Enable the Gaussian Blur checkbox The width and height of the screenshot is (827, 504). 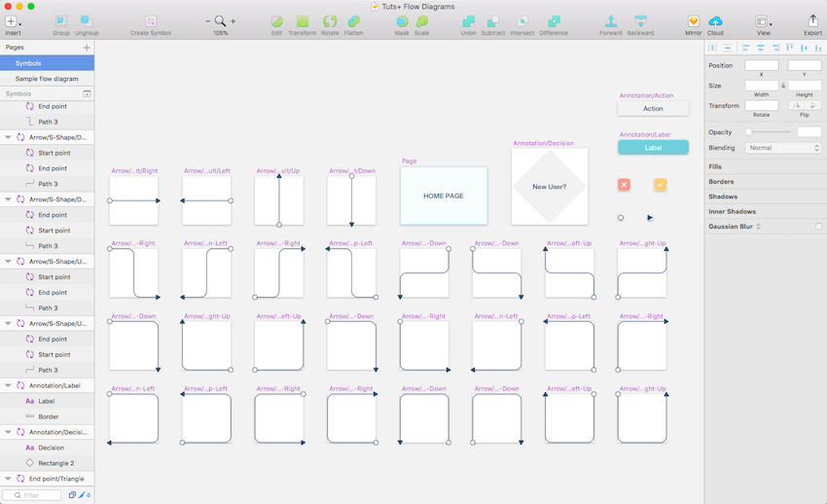point(818,227)
